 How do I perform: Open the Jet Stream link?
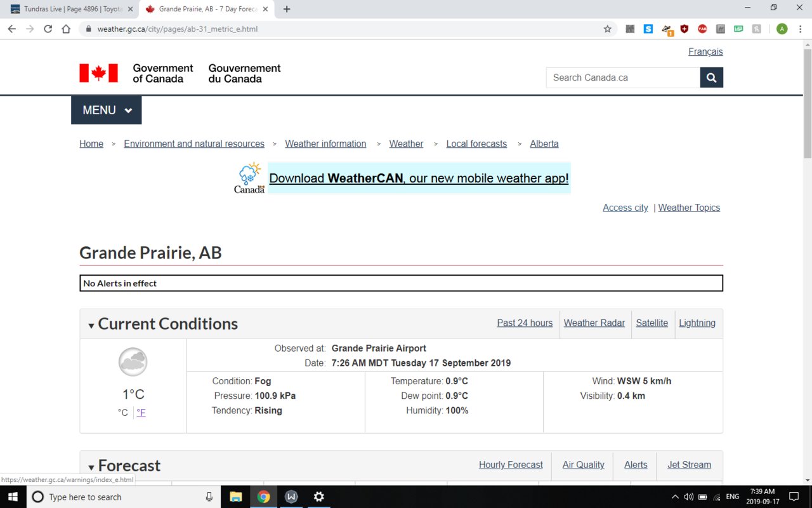click(x=689, y=465)
